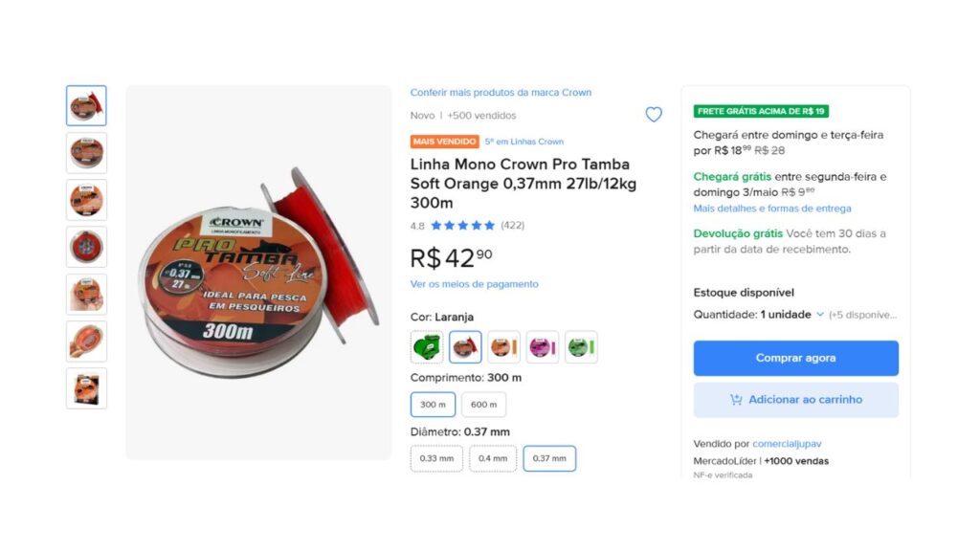Screen dimensions: 980x551
Task: Select the green spool color variant
Action: pyautogui.click(x=427, y=346)
